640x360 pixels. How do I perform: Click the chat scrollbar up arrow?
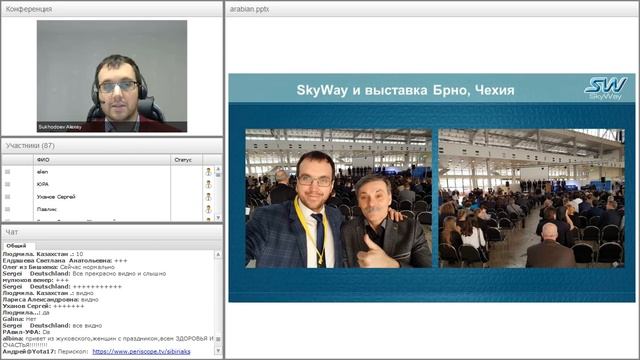pos(218,254)
